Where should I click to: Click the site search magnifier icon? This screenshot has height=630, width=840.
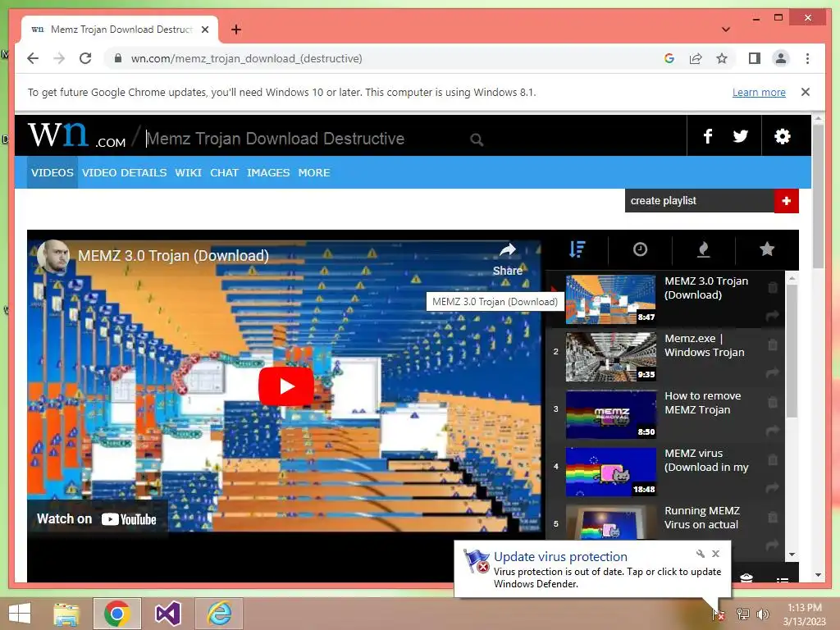click(x=477, y=139)
